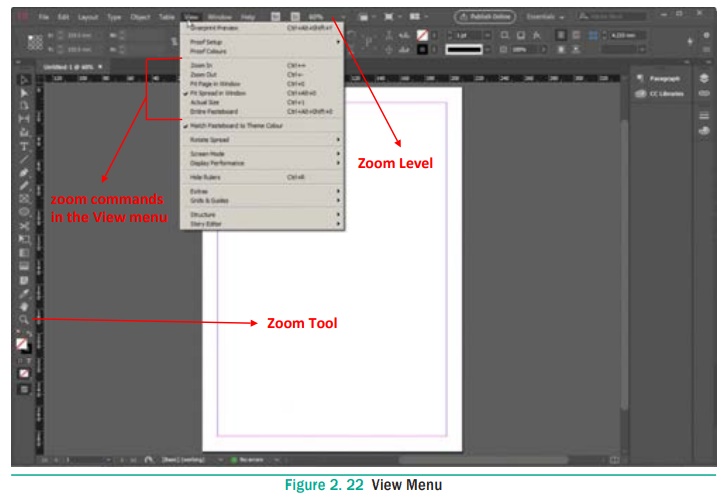Click the black stroke swatch in control bar
The image size is (727, 501).
422,49
